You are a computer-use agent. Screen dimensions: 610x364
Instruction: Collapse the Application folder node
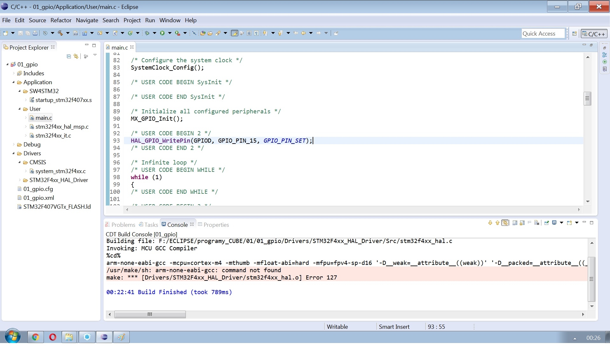[x=14, y=82]
